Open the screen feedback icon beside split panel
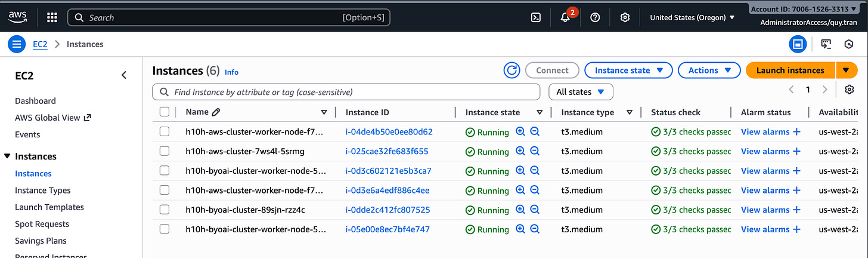868x258 pixels. click(826, 44)
